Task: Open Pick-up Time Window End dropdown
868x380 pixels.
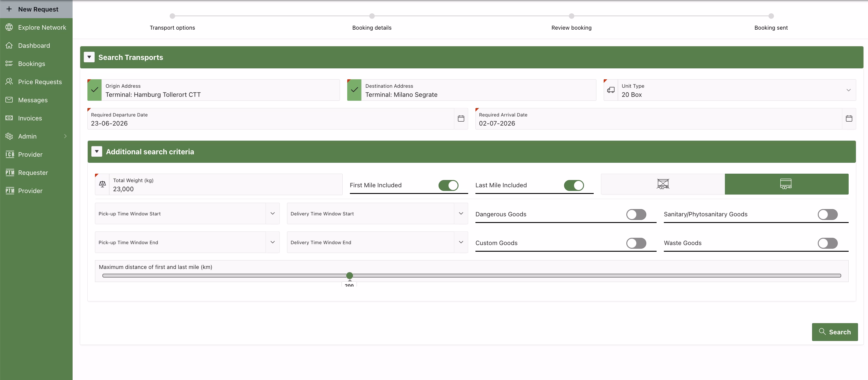Action: pos(272,242)
